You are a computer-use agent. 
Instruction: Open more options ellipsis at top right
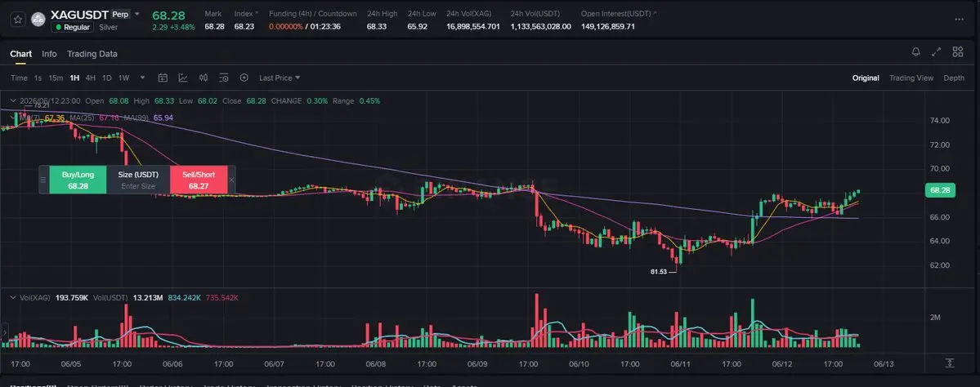pos(960,20)
